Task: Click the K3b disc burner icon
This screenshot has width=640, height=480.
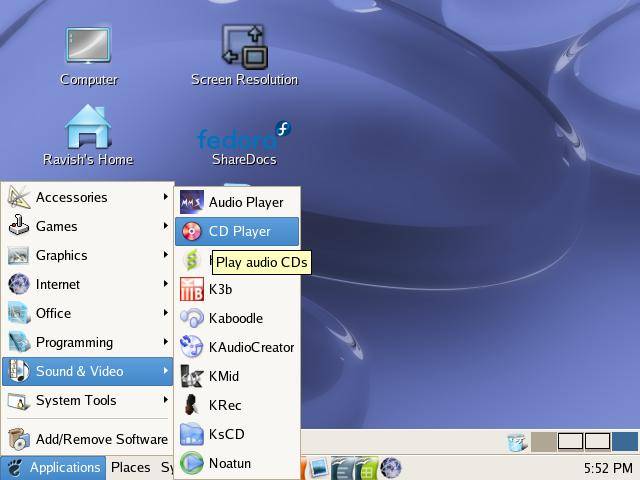Action: (191, 289)
